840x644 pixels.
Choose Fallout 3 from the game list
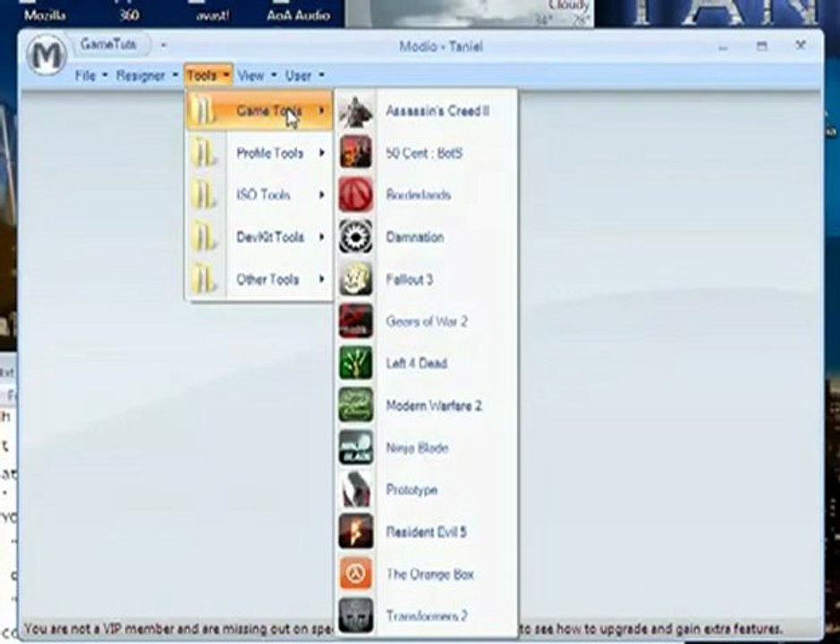click(x=426, y=278)
